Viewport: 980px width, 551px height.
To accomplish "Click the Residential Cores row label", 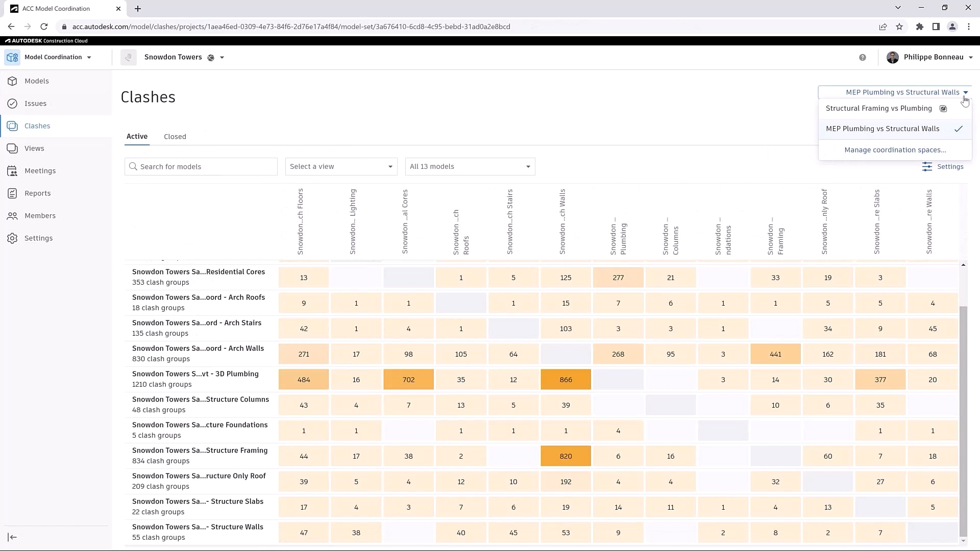I will coord(198,272).
